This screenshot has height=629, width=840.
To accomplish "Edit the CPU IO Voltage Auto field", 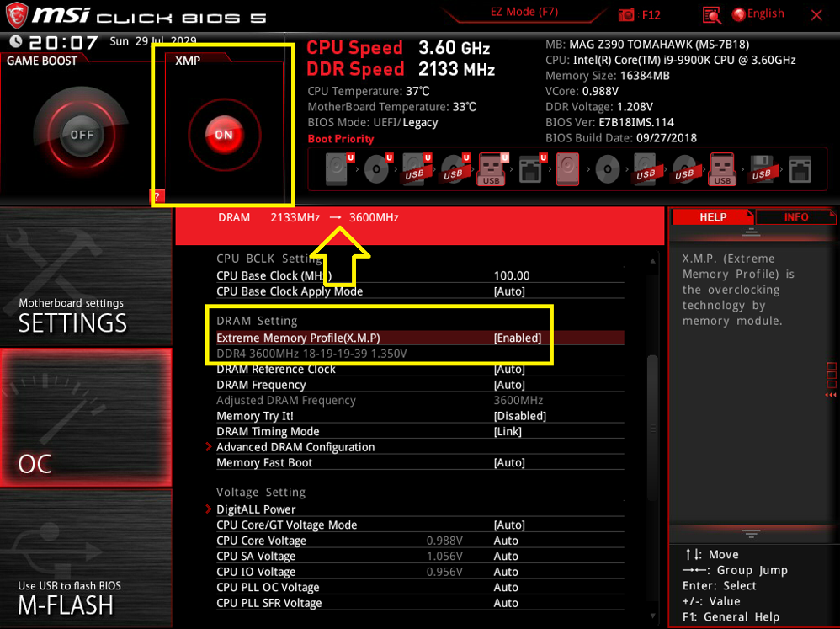I will coord(506,571).
